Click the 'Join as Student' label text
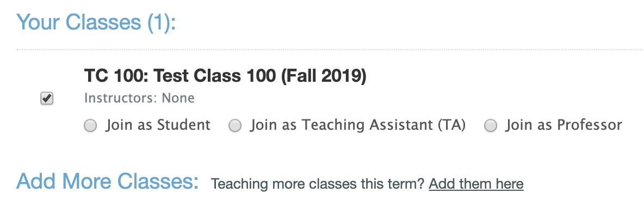This screenshot has height=205, width=644. pyautogui.click(x=158, y=125)
